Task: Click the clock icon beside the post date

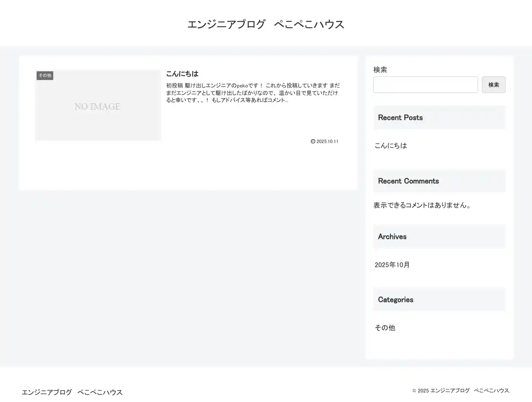Action: pos(313,141)
